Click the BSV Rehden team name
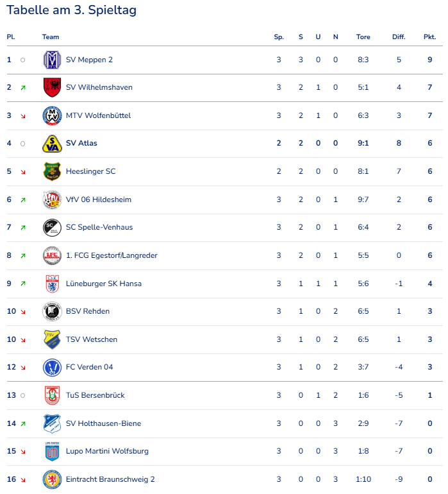The width and height of the screenshot is (448, 494). click(x=88, y=311)
